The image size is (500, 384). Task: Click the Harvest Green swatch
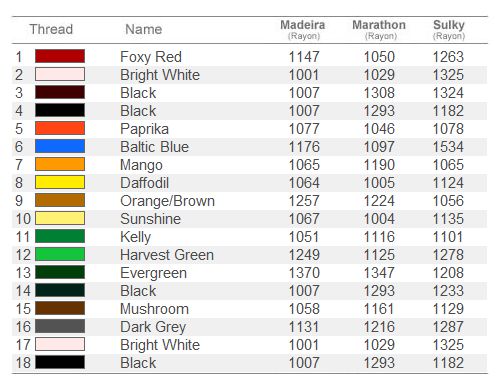click(60, 254)
